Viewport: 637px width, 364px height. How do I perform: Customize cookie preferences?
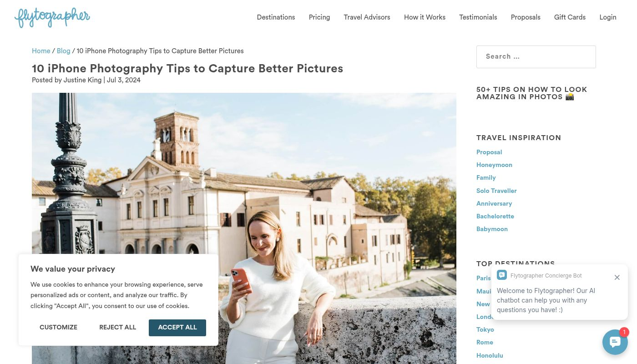(58, 328)
